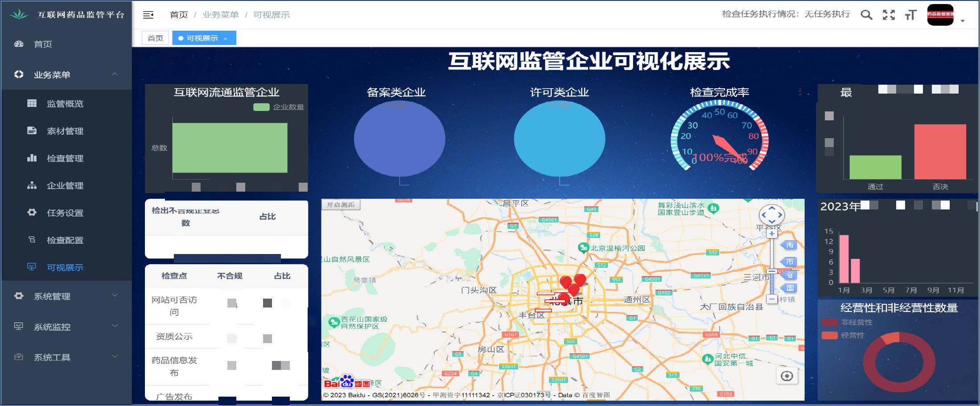980x406 pixels.
Task: Collapse the sidebar with the hamburger icon
Action: pyautogui.click(x=148, y=15)
